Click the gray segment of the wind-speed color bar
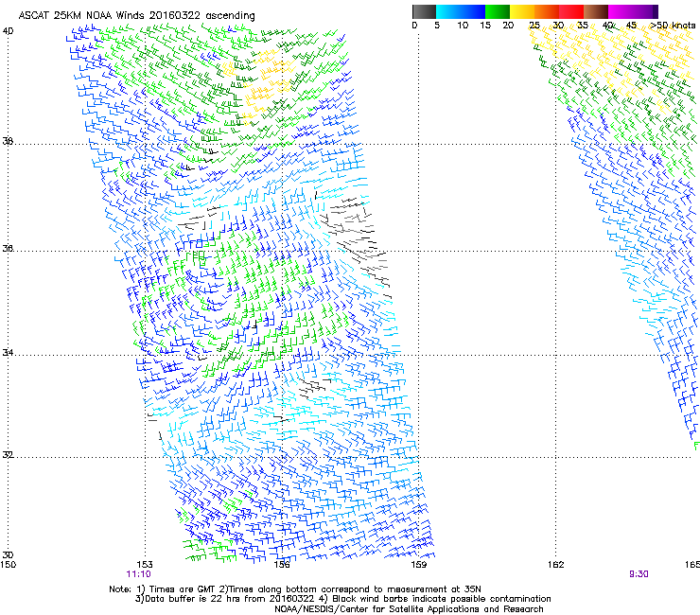Image resolution: width=700 pixels, height=615 pixels. (x=424, y=11)
